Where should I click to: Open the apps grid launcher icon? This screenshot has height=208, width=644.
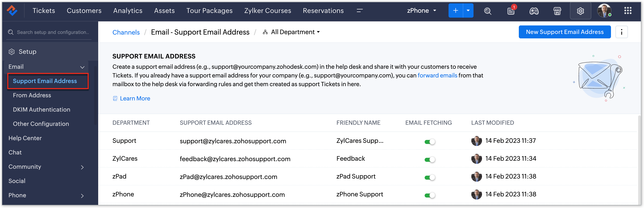(x=628, y=10)
